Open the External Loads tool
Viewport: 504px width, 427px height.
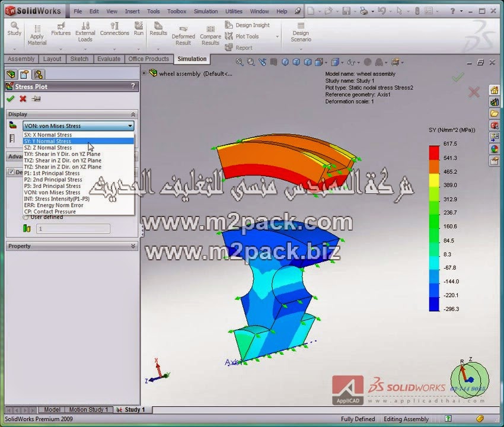point(85,31)
